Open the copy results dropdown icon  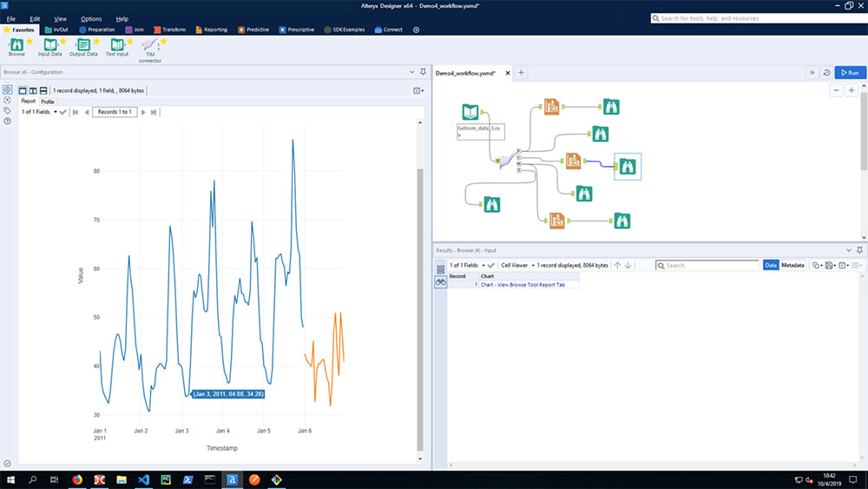pos(817,265)
